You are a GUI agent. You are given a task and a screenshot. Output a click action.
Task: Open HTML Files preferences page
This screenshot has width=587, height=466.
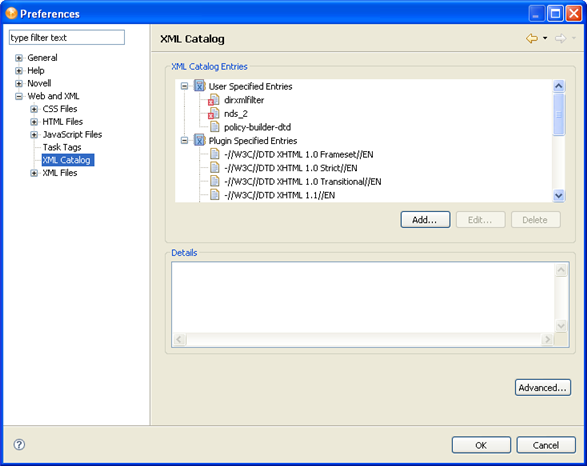click(63, 121)
